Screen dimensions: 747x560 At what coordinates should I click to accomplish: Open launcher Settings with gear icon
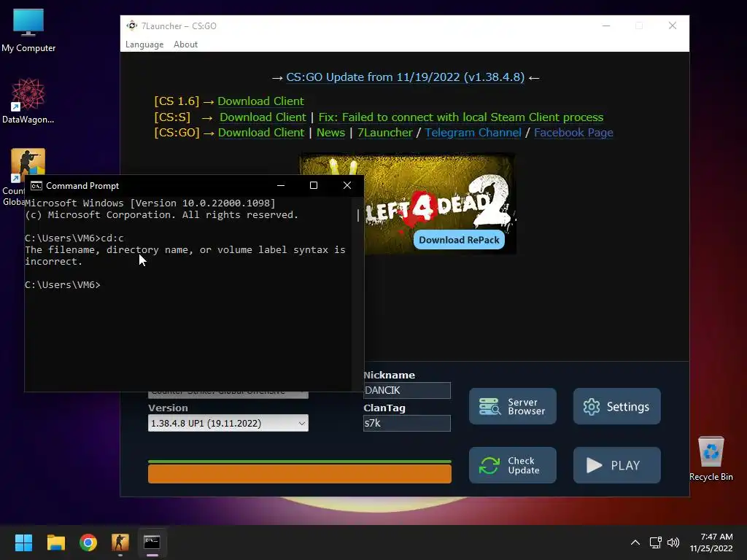[617, 406]
